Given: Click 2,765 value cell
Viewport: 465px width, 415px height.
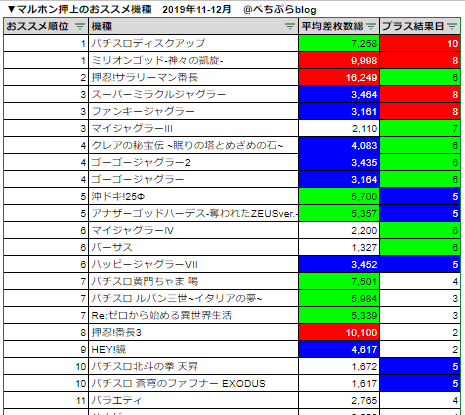Looking at the screenshot, I should click(339, 400).
